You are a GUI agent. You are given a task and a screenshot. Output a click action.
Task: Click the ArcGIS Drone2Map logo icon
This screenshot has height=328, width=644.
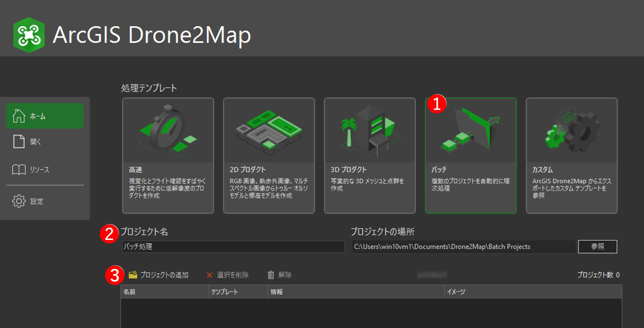(29, 35)
